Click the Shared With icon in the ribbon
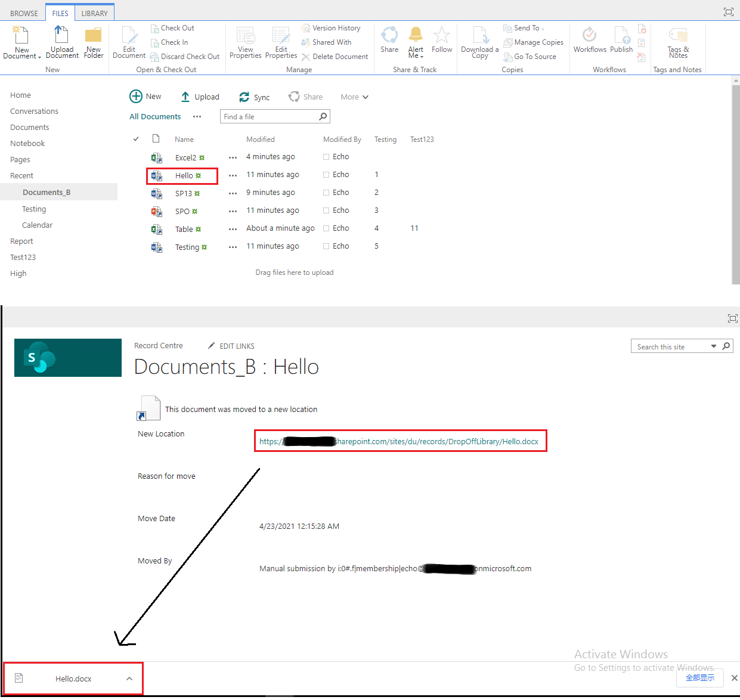Viewport: 740px width, 700px height. pos(306,42)
